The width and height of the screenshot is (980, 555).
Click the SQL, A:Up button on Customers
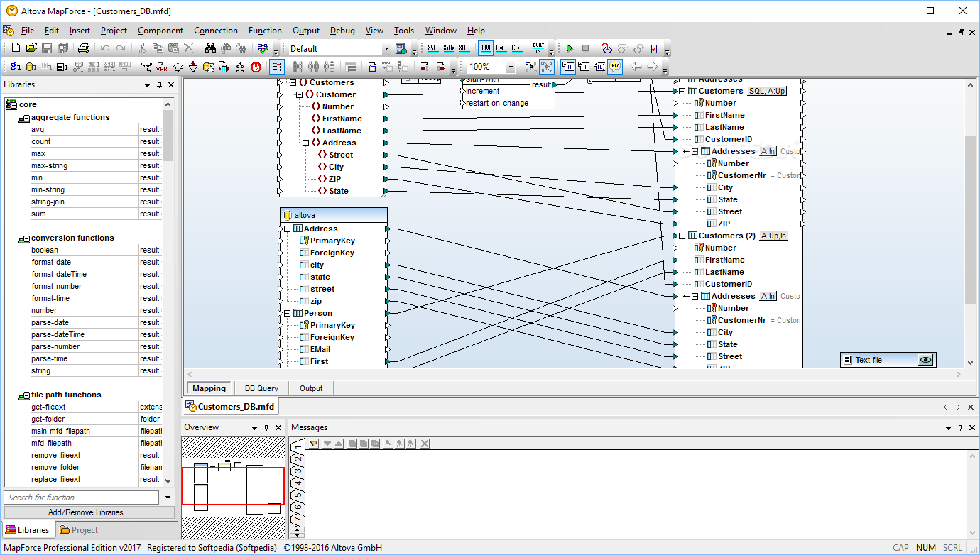click(x=767, y=91)
